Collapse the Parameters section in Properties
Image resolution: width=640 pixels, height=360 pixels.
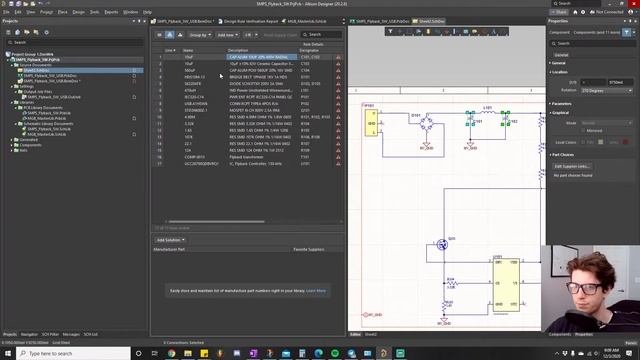point(560,104)
